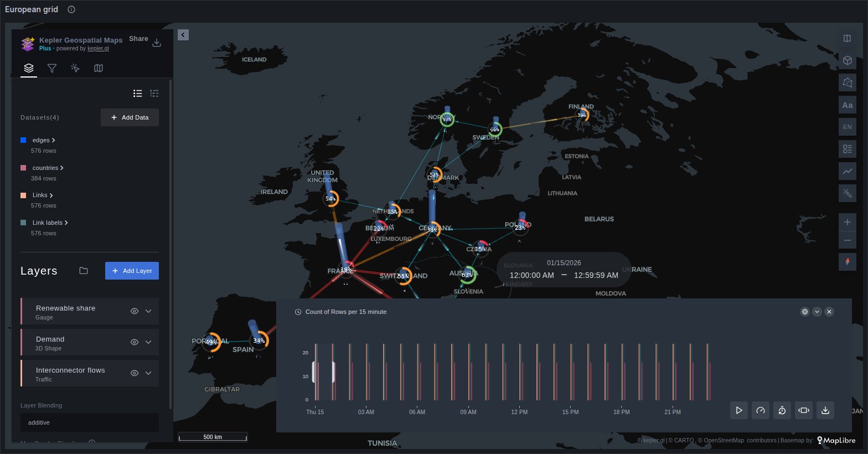The width and height of the screenshot is (868, 454).
Task: Switch to sort by dataset view
Action: click(154, 94)
